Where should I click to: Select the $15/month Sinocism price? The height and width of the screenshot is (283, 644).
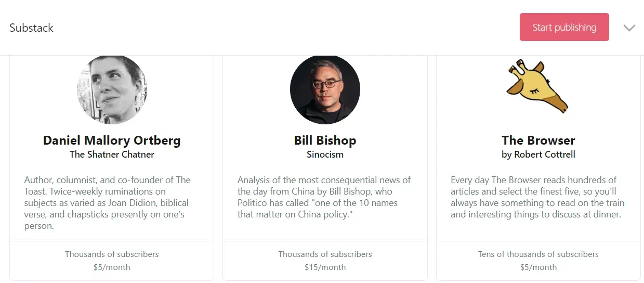coord(325,267)
